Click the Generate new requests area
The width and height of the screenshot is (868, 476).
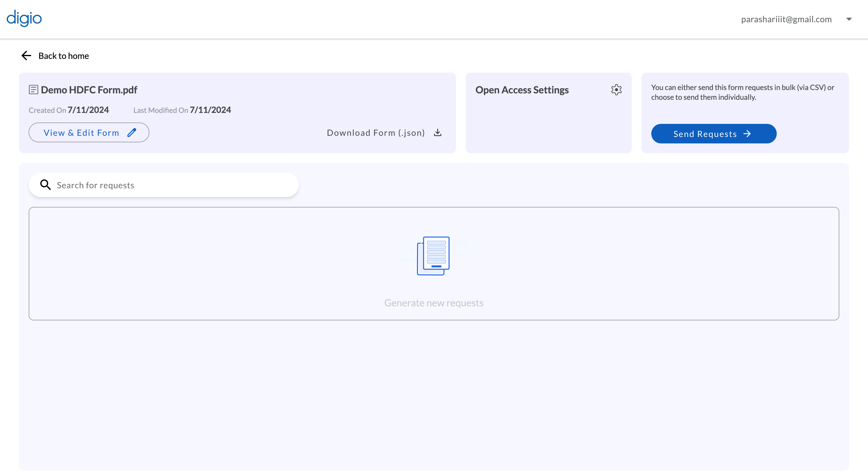[434, 302]
